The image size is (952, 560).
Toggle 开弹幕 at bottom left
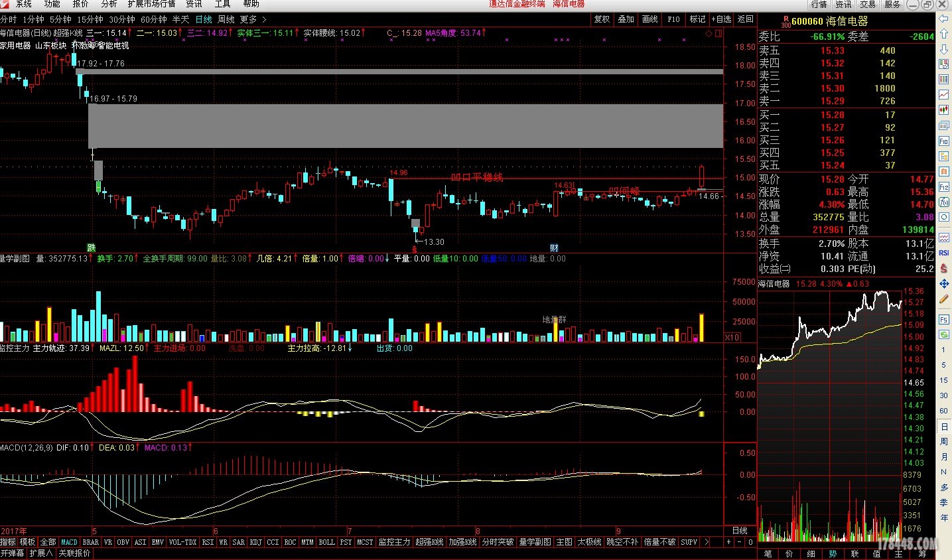click(12, 553)
